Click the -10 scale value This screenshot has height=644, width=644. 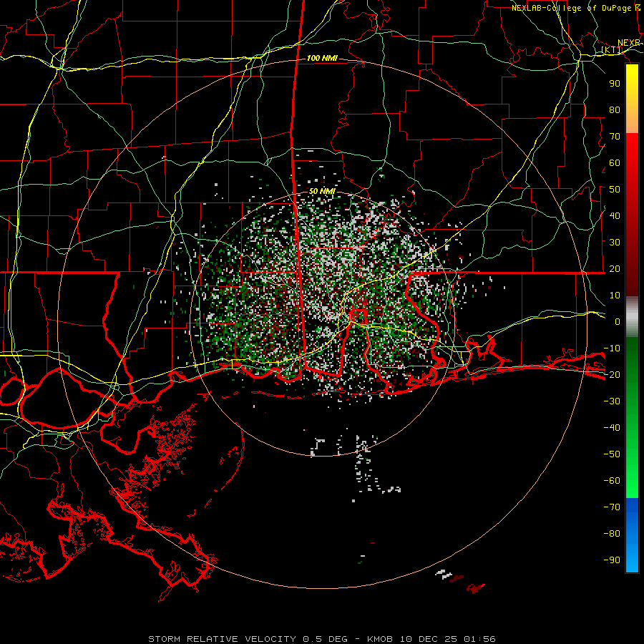[x=612, y=348]
